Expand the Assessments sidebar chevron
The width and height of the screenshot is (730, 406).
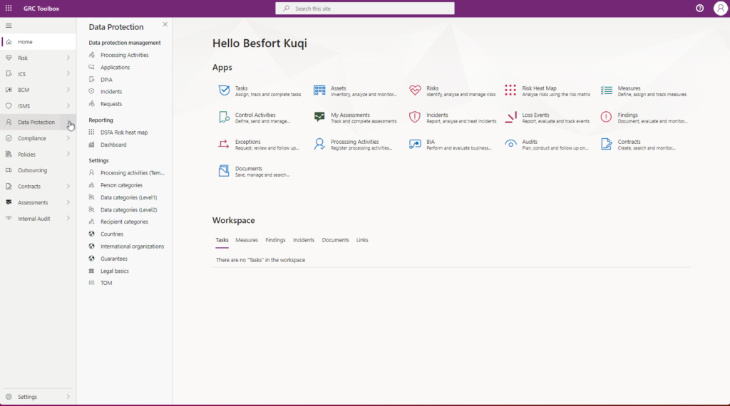coord(68,203)
